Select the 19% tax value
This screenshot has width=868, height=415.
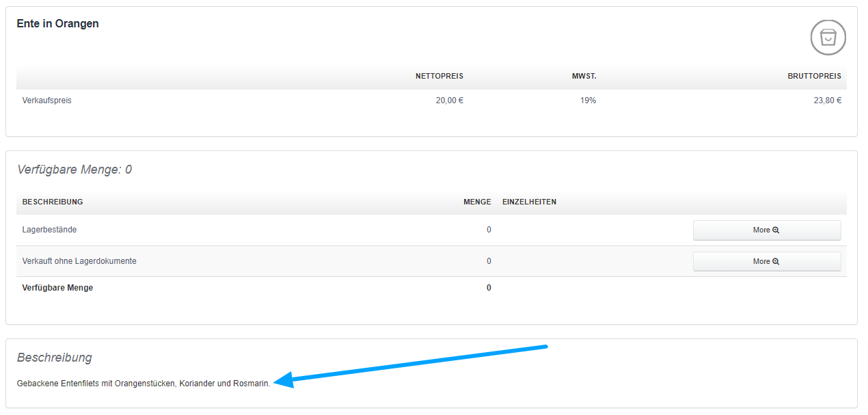(x=588, y=101)
